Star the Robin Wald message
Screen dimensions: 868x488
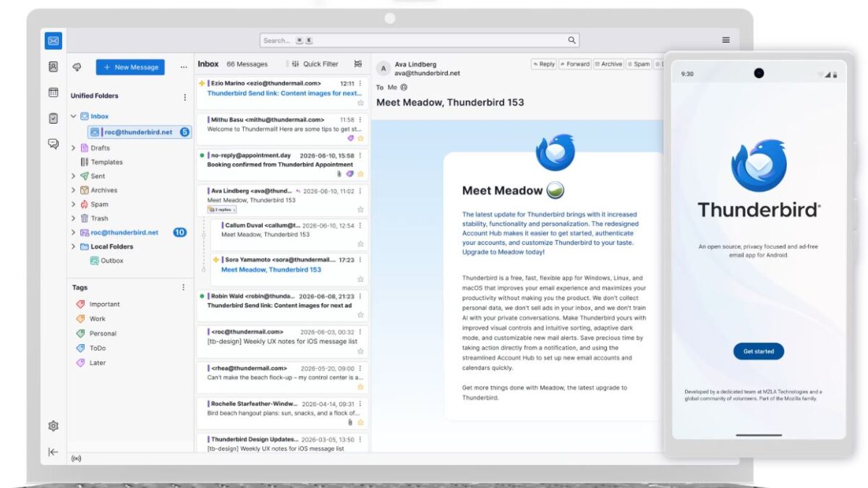click(x=360, y=315)
